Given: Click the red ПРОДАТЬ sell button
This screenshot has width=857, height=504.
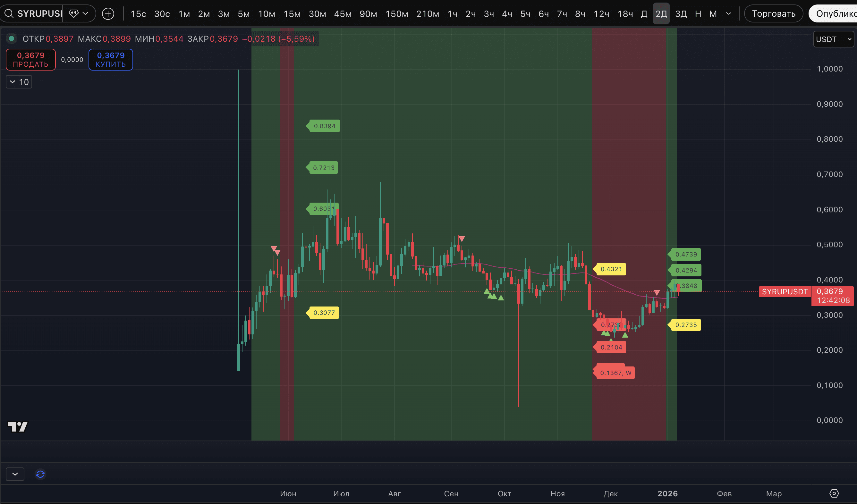Looking at the screenshot, I should pos(30,60).
